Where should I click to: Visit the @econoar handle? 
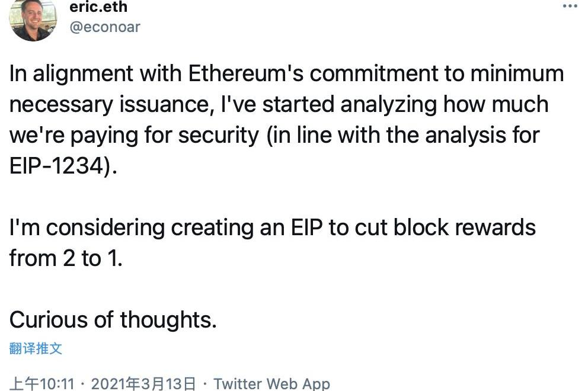[105, 27]
